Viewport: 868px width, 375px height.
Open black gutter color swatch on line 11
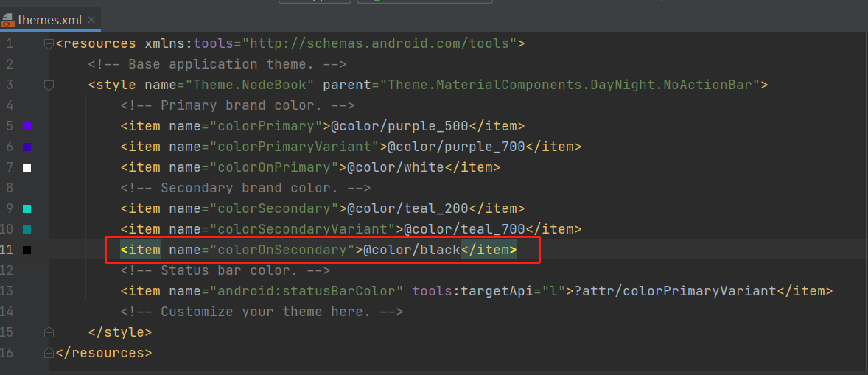click(x=27, y=250)
